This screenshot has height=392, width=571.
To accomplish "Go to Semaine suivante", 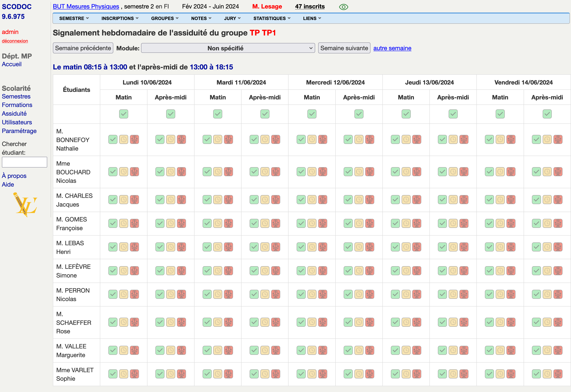I will point(344,48).
